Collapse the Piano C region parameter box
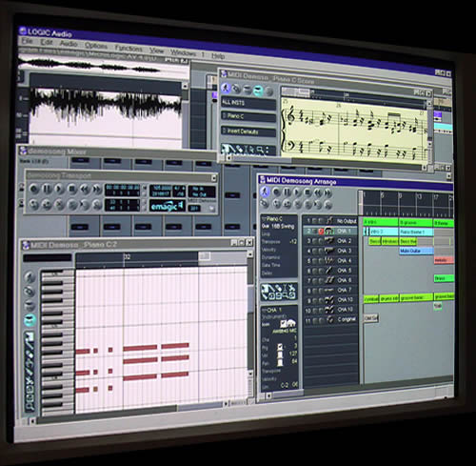The image size is (476, 466). coord(263,219)
